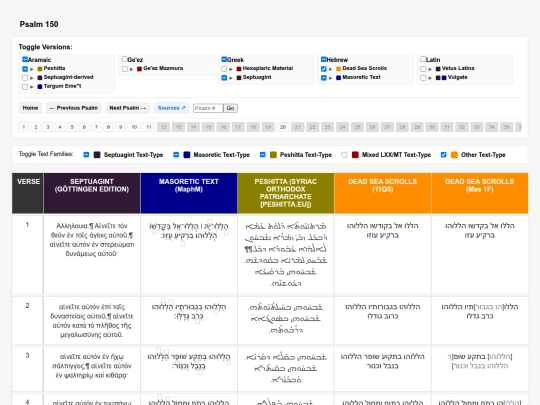The width and height of the screenshot is (540, 405).
Task: Uncheck the Other Text-Type family checkbox
Action: (444, 155)
